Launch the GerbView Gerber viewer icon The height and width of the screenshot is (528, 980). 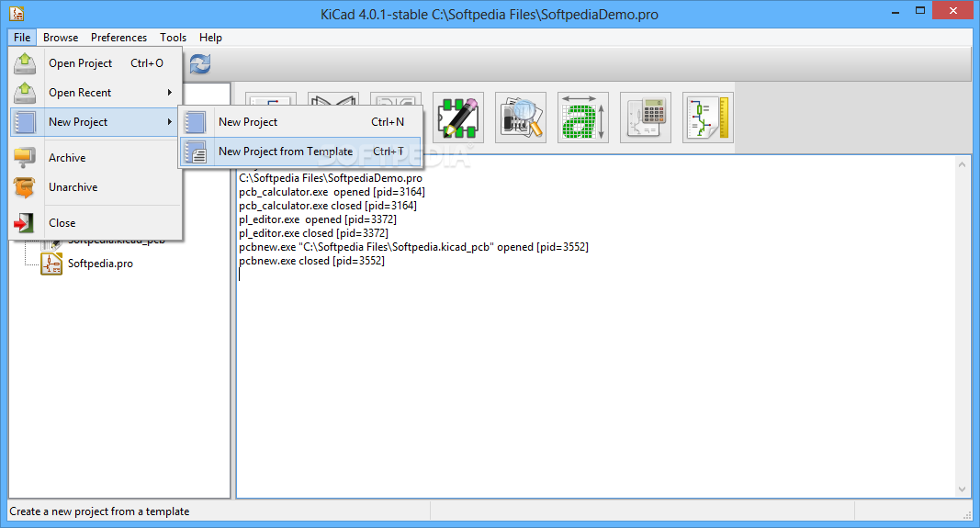tap(521, 118)
